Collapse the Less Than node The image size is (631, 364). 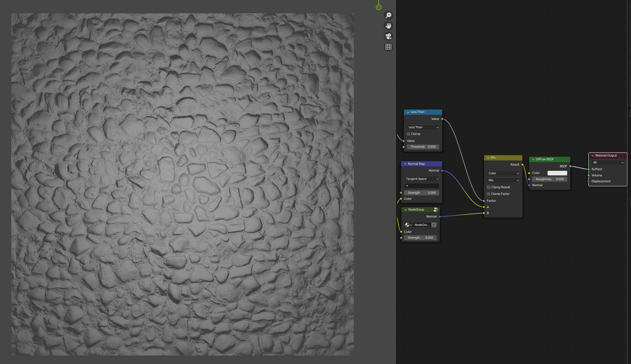point(408,112)
